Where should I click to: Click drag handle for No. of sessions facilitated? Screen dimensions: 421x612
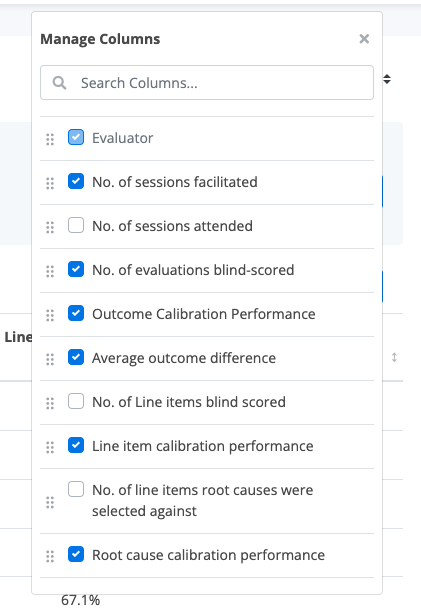pos(50,183)
